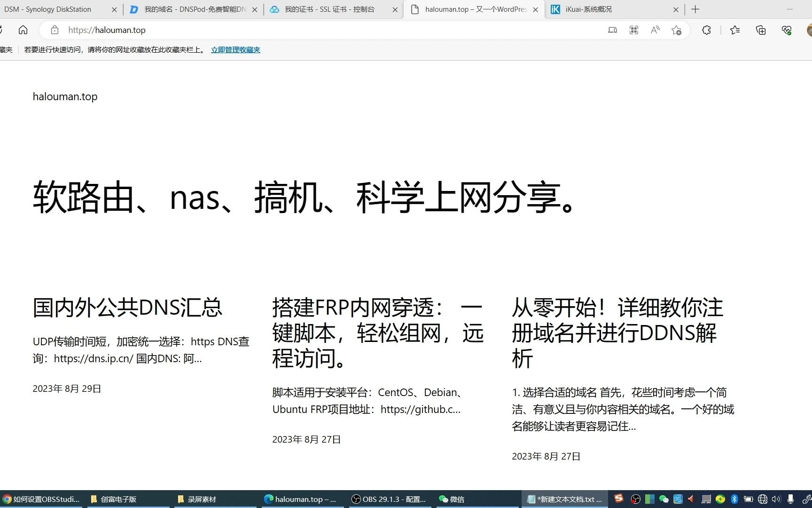Image resolution: width=812 pixels, height=508 pixels.
Task: Open 新建文本文档.txt Notepad in taskbar
Action: (564, 499)
